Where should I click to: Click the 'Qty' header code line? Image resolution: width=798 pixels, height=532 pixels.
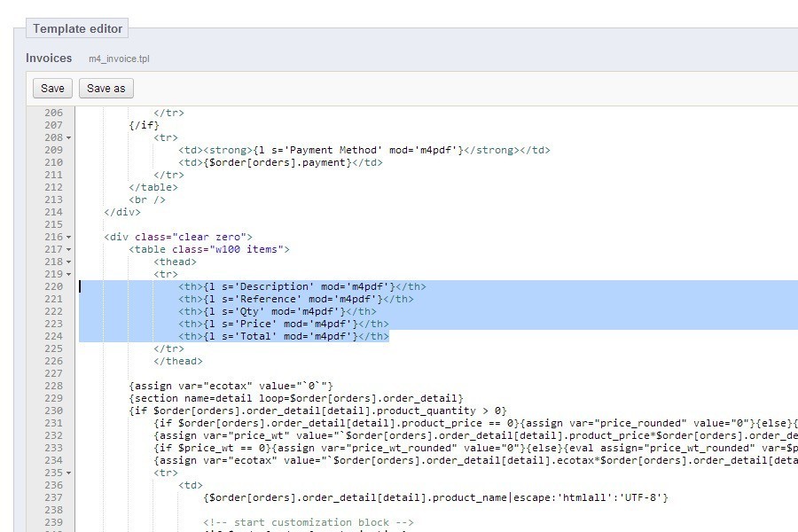278,311
